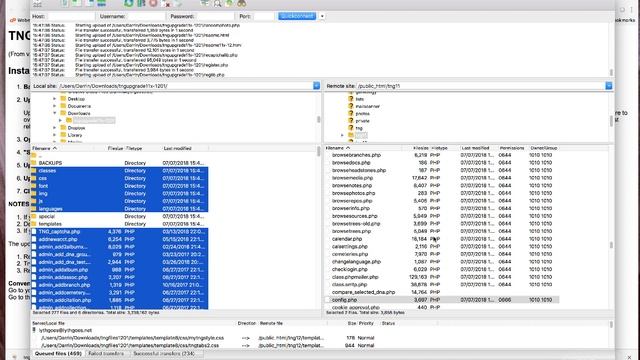
Task: Click the Quickconnect button
Action: point(297,16)
